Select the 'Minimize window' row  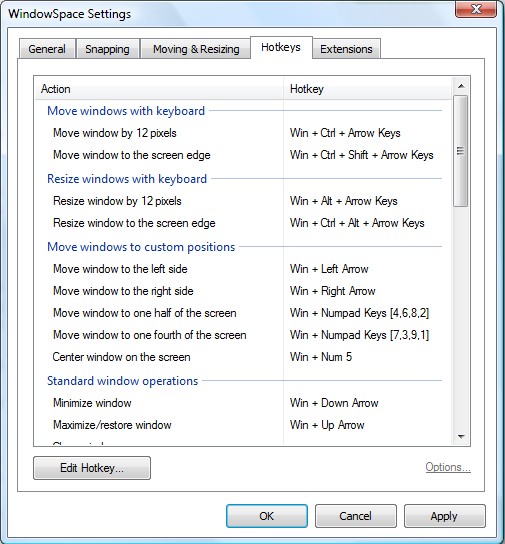[x=243, y=403]
